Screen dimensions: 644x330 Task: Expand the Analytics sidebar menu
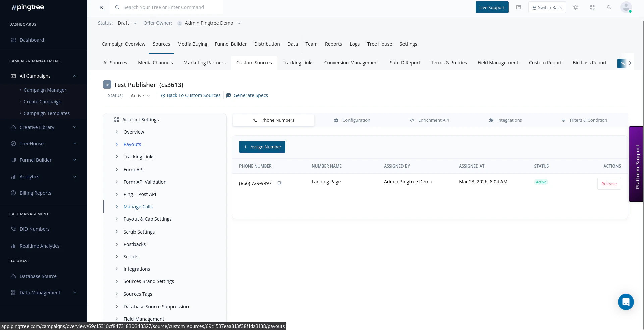click(x=75, y=177)
